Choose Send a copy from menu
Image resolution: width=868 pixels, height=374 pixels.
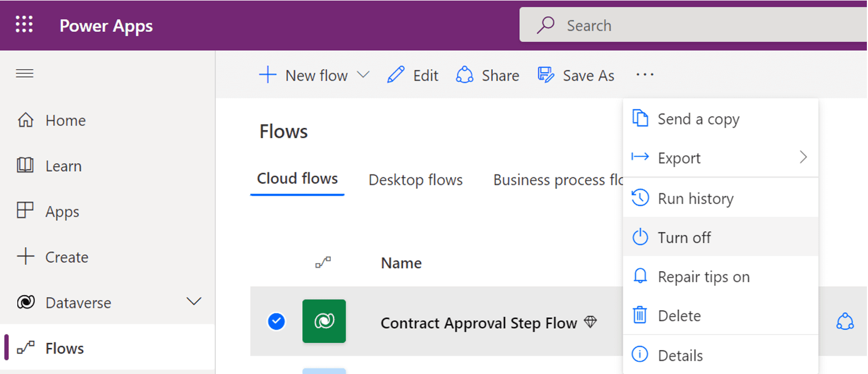point(721,119)
